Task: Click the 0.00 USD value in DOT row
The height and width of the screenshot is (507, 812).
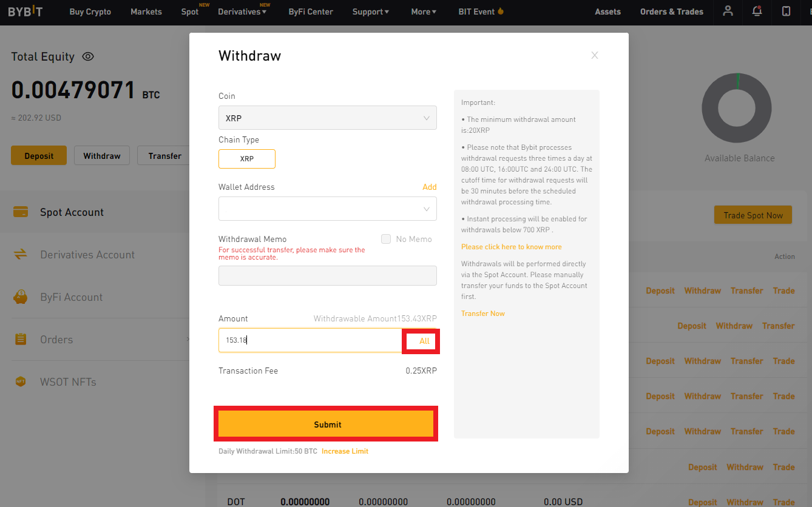Action: (x=563, y=502)
